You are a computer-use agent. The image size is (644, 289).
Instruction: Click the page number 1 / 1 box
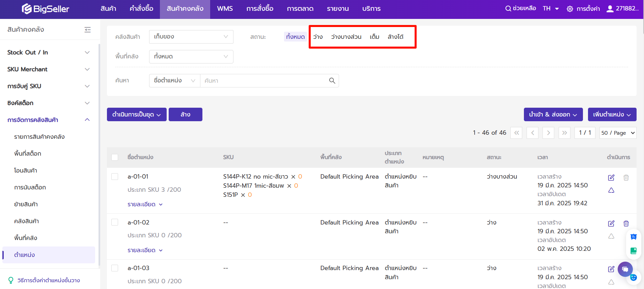585,133
